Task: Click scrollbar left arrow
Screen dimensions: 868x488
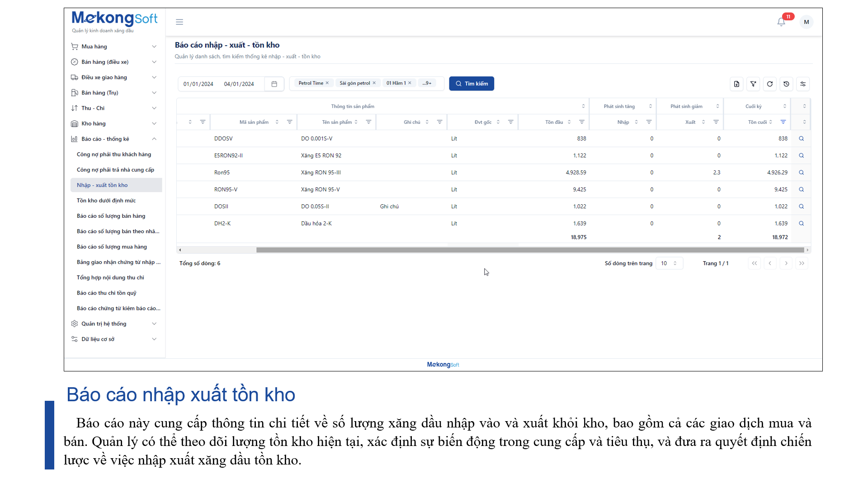Action: click(x=180, y=250)
